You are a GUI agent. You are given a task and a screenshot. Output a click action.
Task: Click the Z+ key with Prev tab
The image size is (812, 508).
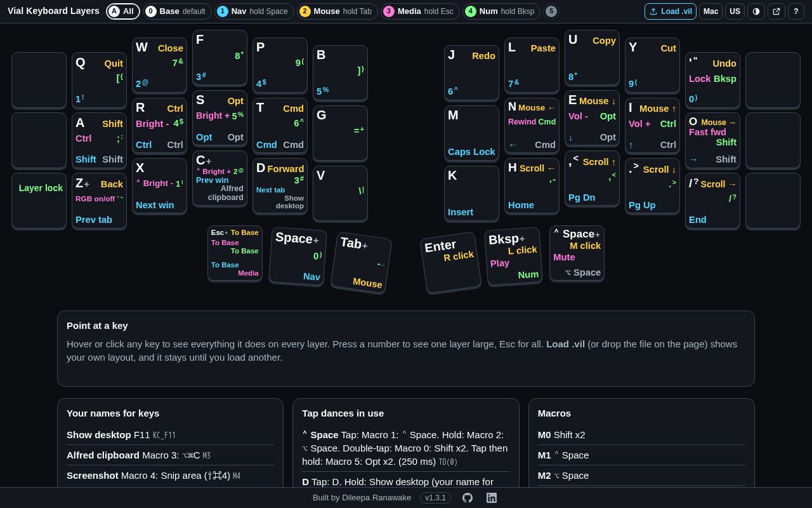(x=99, y=201)
